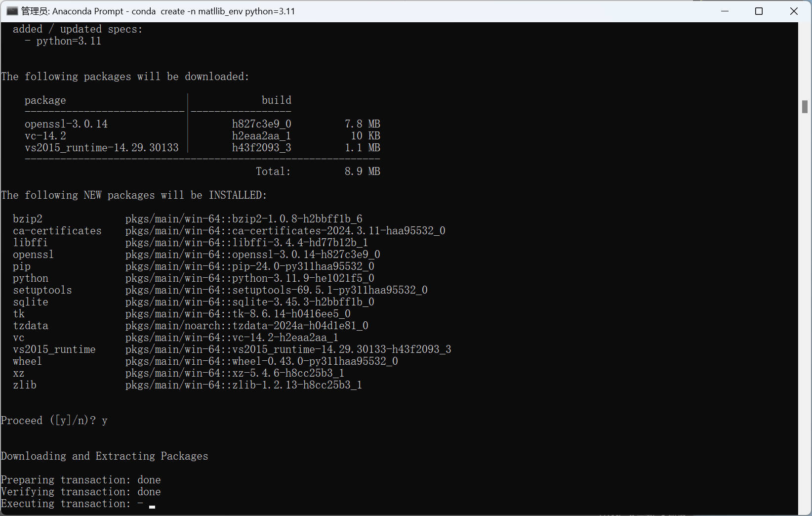Click the 'wheel' package name

(28, 361)
